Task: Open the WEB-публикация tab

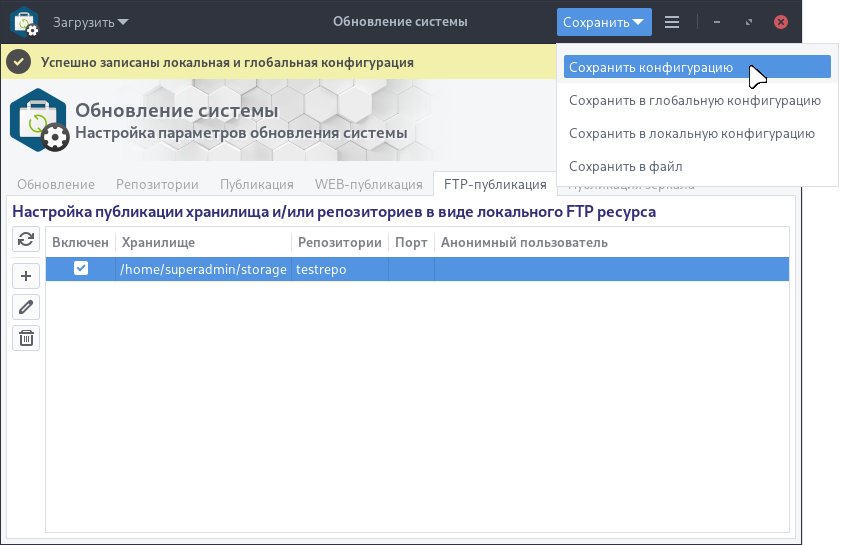Action: click(x=368, y=184)
